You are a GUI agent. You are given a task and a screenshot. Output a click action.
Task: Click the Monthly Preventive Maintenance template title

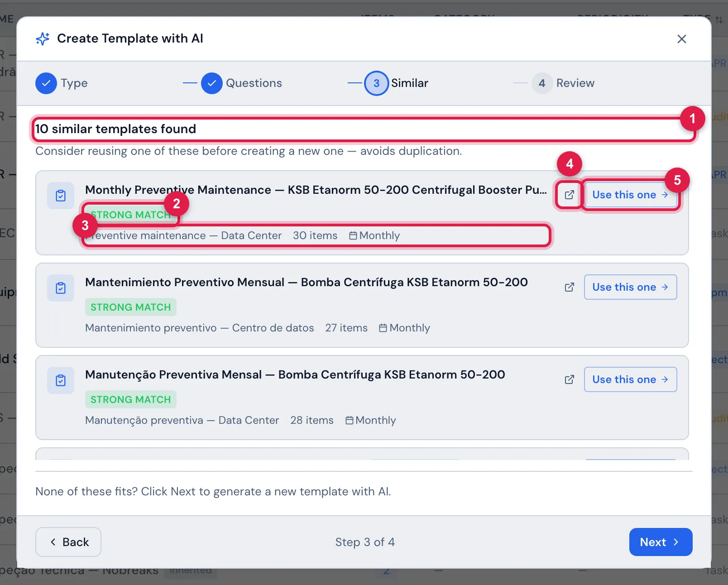pos(316,190)
